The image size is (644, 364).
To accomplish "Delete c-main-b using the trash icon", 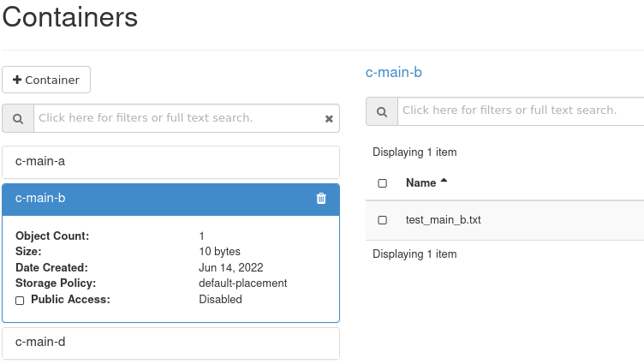I will pyautogui.click(x=321, y=199).
